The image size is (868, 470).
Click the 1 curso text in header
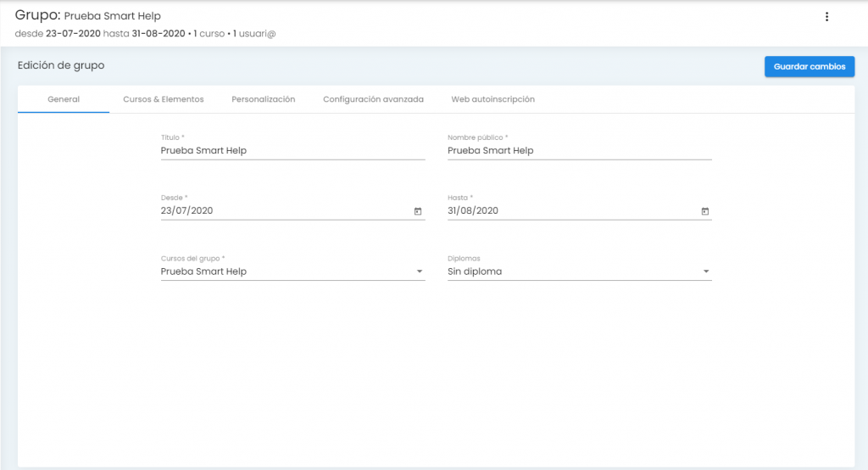(x=209, y=34)
